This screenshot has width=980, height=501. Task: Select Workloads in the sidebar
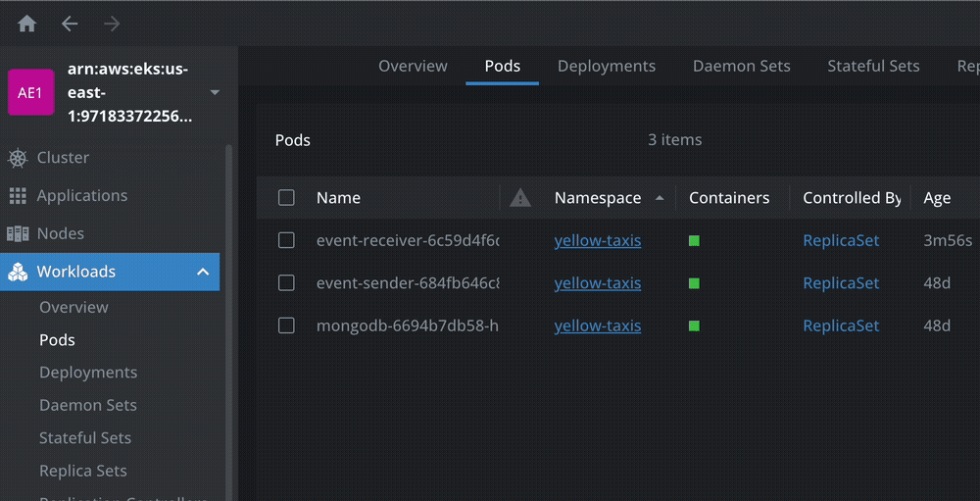click(x=110, y=272)
